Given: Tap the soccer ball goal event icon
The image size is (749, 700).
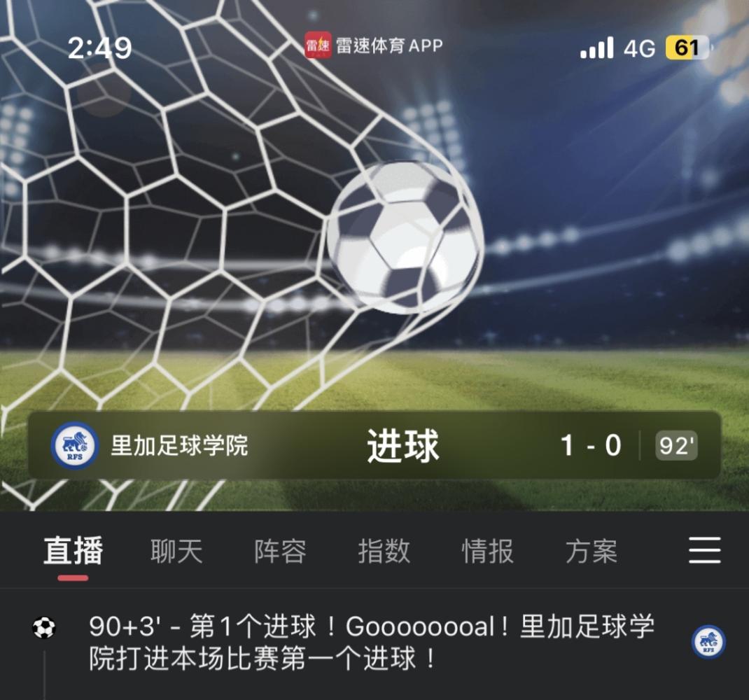Looking at the screenshot, I should tap(44, 628).
